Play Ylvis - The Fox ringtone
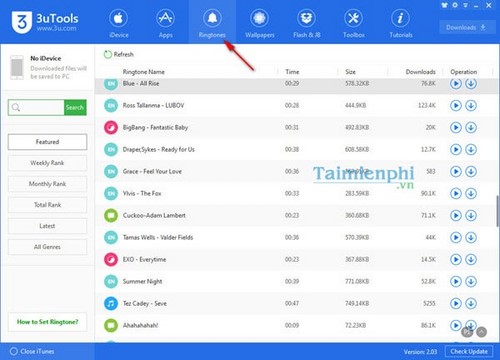The image size is (500, 360). [456, 194]
